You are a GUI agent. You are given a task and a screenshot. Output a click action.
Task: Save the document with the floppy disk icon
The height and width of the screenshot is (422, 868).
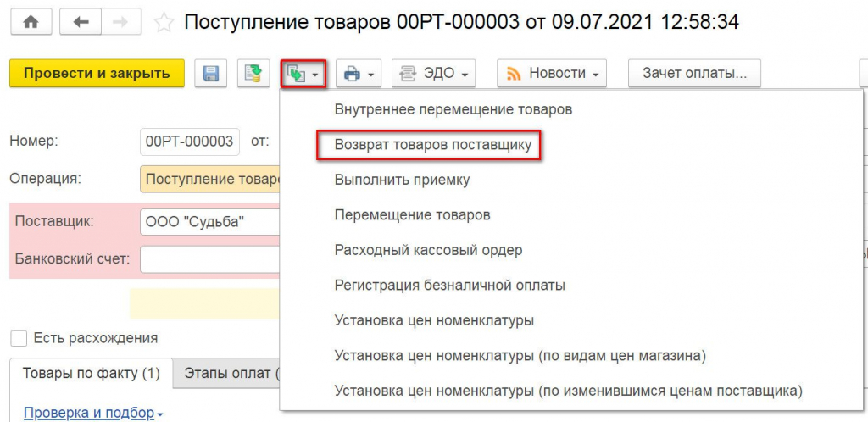tap(211, 74)
